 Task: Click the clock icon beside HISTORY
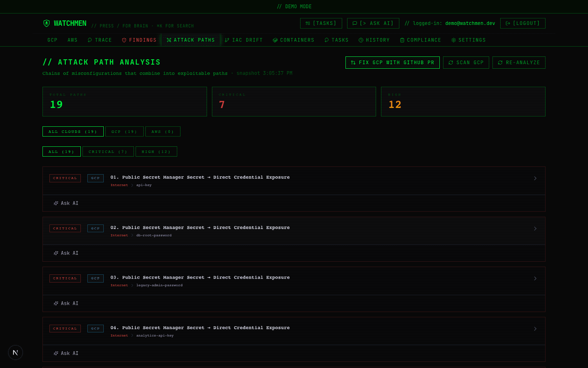pos(361,40)
